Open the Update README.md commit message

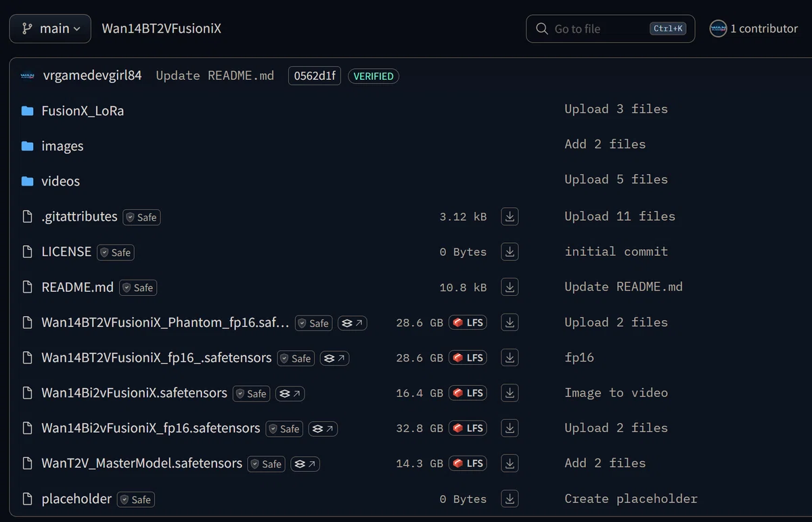click(215, 76)
